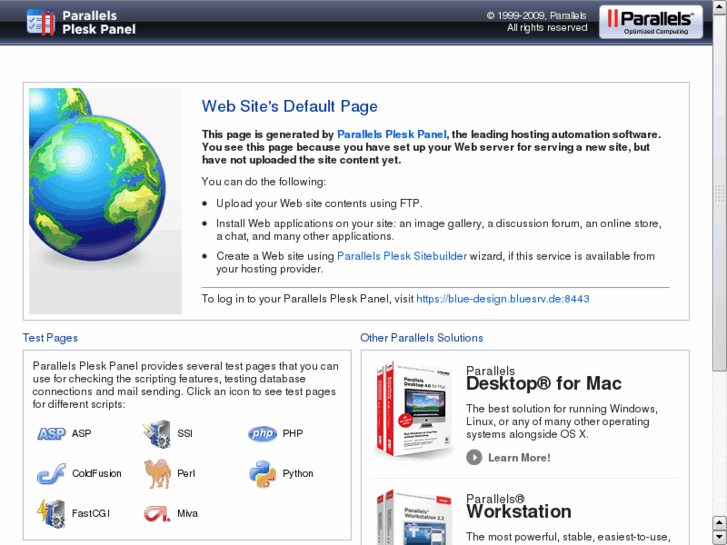Click the Plesk Panel checklist logo icon
This screenshot has width=727, height=545.
(41, 22)
